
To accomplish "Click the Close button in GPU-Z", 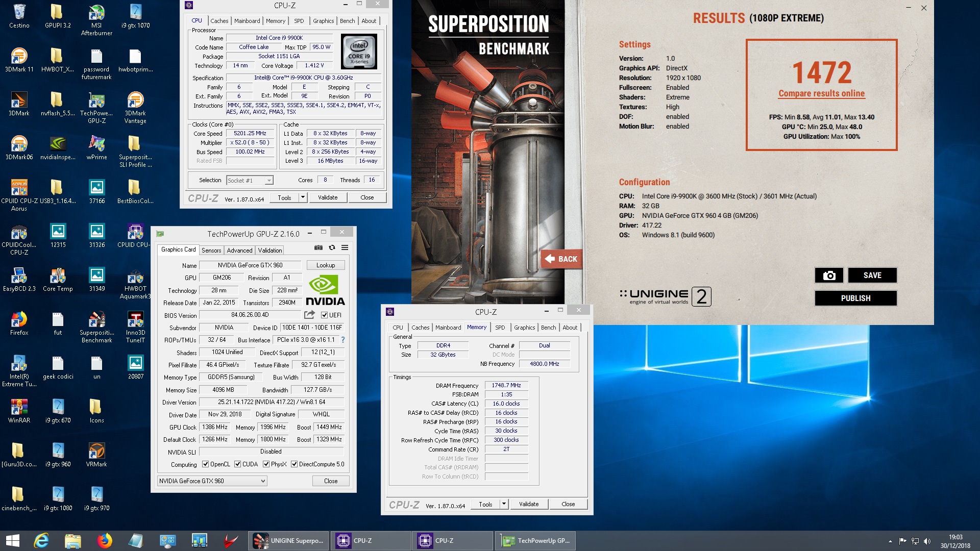I will tap(331, 481).
